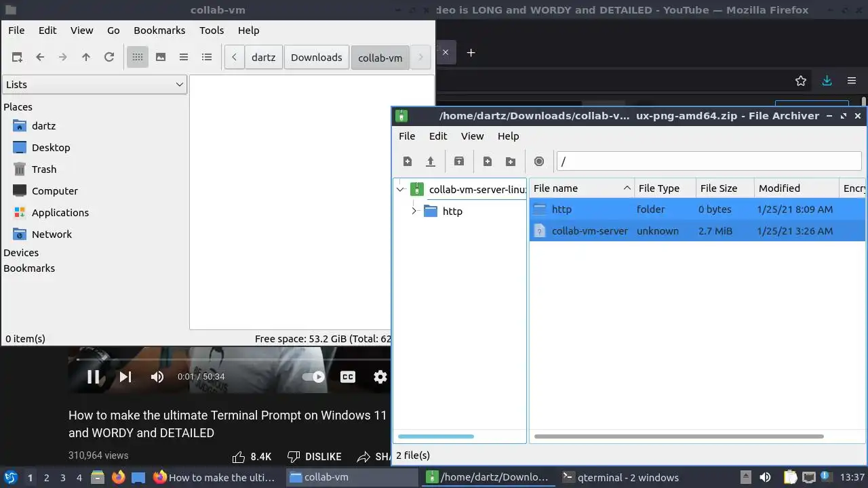The width and height of the screenshot is (868, 488).
Task: Create a new archive in File Archiver
Action: tap(408, 161)
